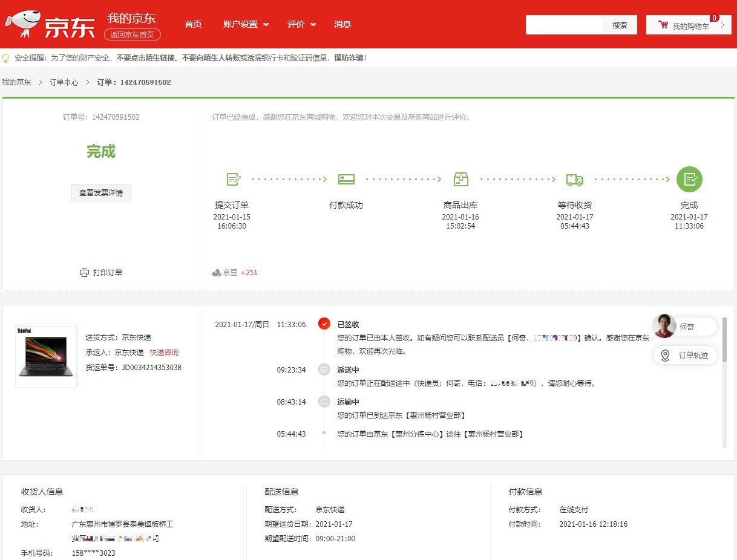
Task: Click courier 何奇 avatar photo
Action: pyautogui.click(x=665, y=326)
